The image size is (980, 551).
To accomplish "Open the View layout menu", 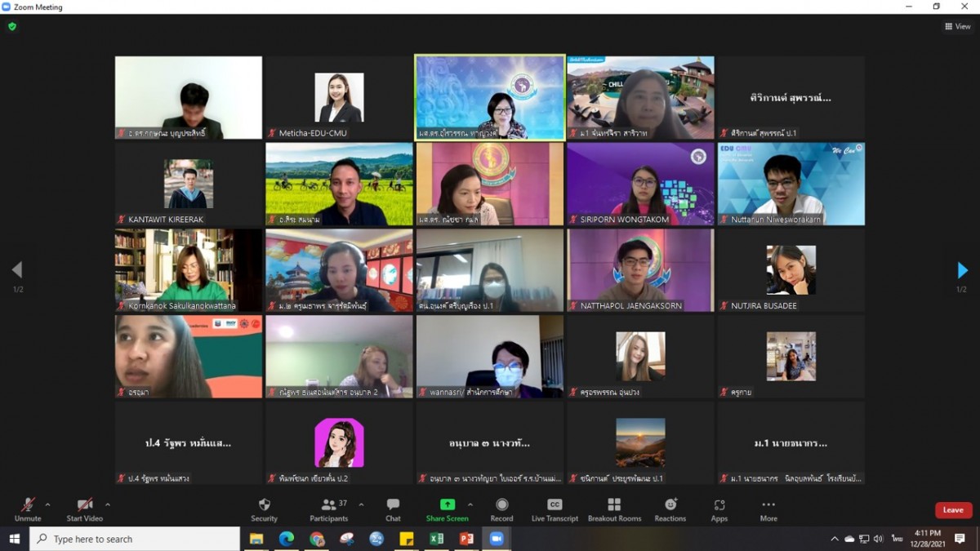I will pyautogui.click(x=957, y=26).
